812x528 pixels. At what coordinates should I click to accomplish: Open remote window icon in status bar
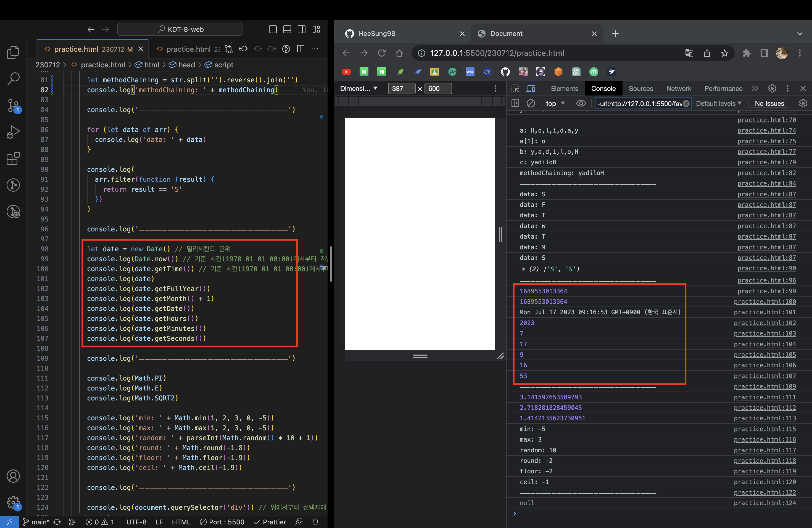coord(9,522)
